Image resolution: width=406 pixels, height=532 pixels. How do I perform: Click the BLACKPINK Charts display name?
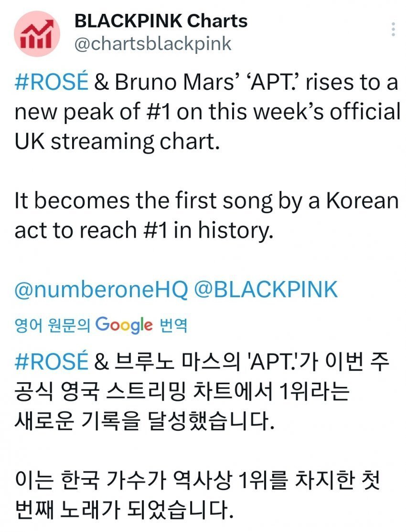pyautogui.click(x=161, y=21)
